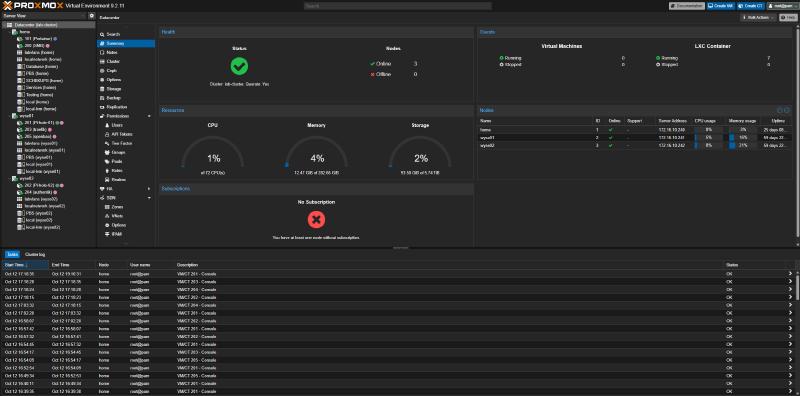Select the Tasks tab
The height and width of the screenshot is (396, 800).
click(x=13, y=254)
